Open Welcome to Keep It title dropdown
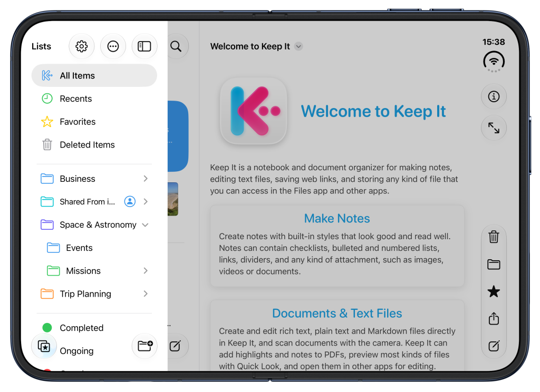This screenshot has height=392, width=540. [x=298, y=46]
